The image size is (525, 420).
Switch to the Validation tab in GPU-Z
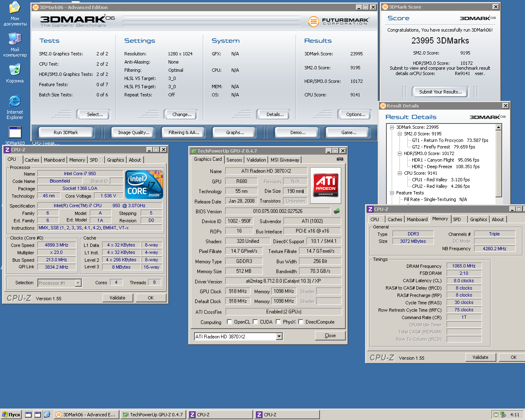click(256, 160)
